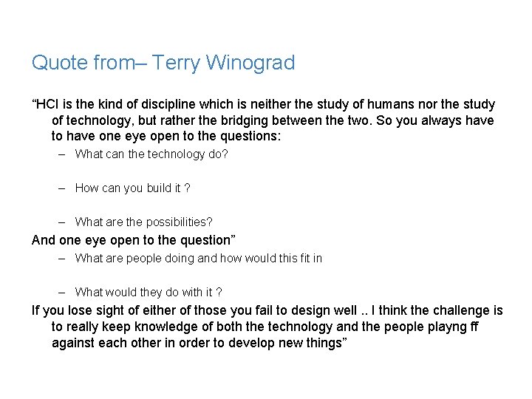532x399 pixels.
Task: Click the dash before 'What are the possibilities?'
Action: click(x=64, y=222)
